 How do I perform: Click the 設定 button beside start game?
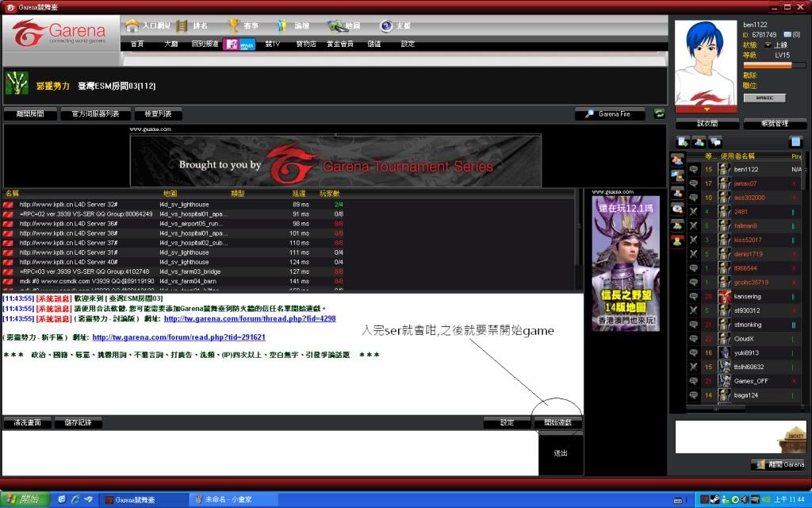(507, 422)
